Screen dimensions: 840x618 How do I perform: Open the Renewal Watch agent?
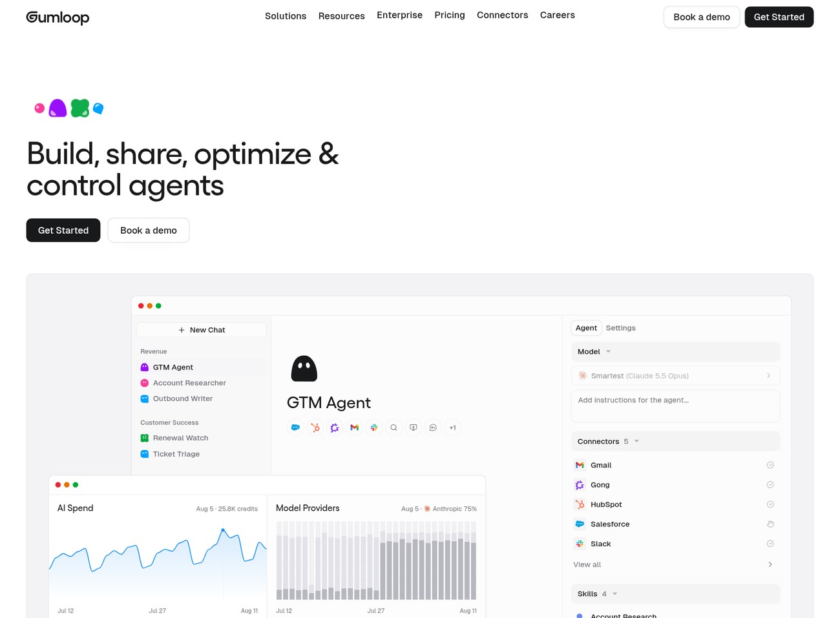click(x=174, y=438)
